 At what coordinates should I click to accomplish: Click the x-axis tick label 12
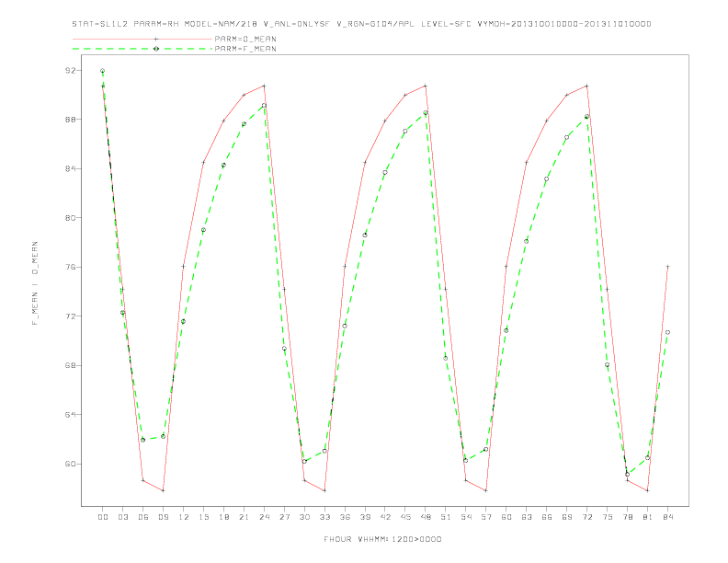click(x=184, y=517)
